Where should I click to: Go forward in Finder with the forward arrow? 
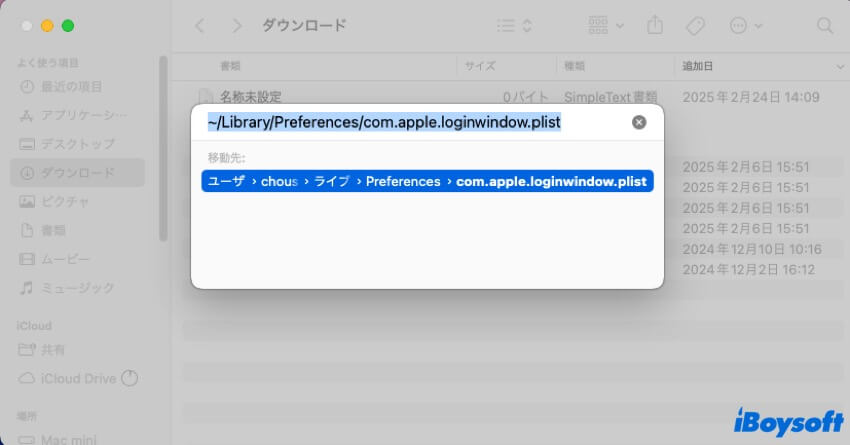[x=236, y=25]
